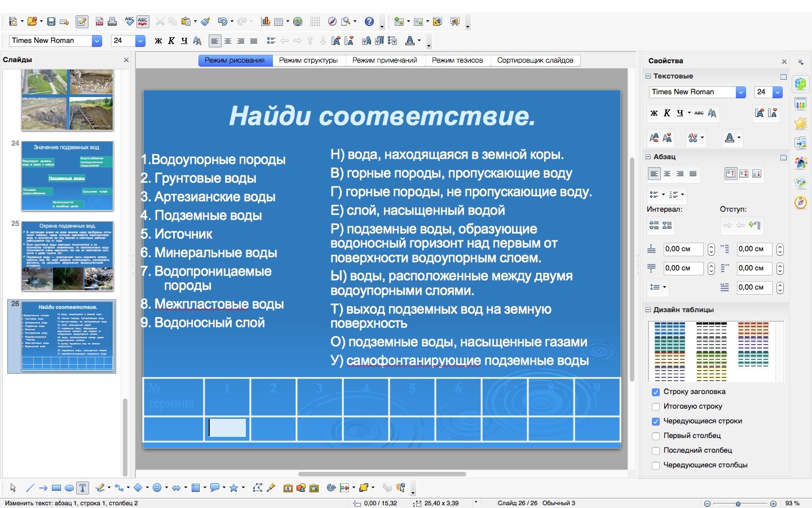
Task: Open the Help icon in toolbar
Action: (369, 21)
